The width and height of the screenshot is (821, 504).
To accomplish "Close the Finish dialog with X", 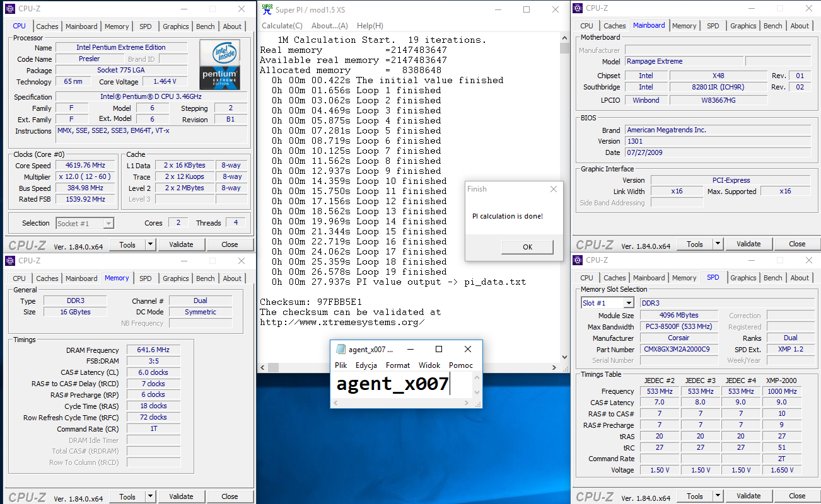I will click(553, 189).
